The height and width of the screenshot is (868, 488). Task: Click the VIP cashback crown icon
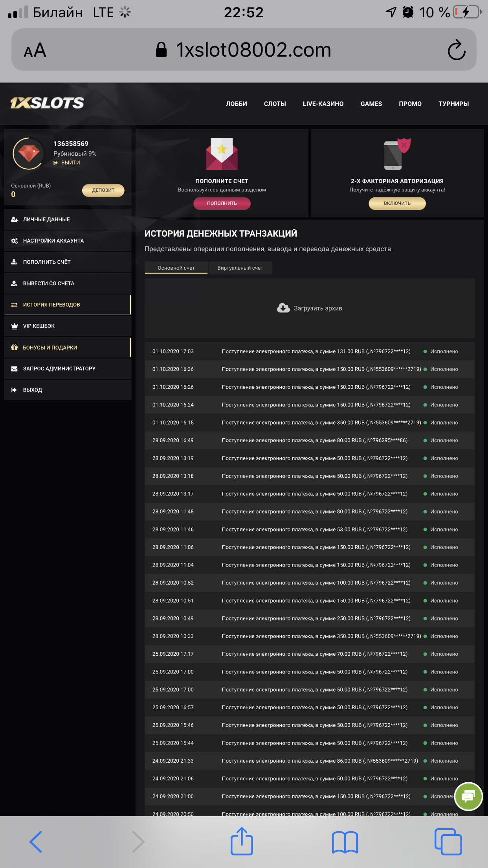pos(15,326)
